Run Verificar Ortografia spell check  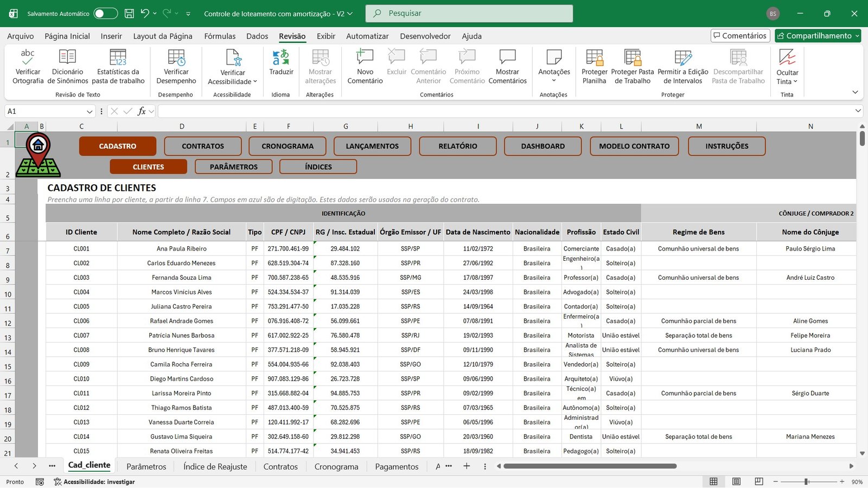tap(28, 66)
